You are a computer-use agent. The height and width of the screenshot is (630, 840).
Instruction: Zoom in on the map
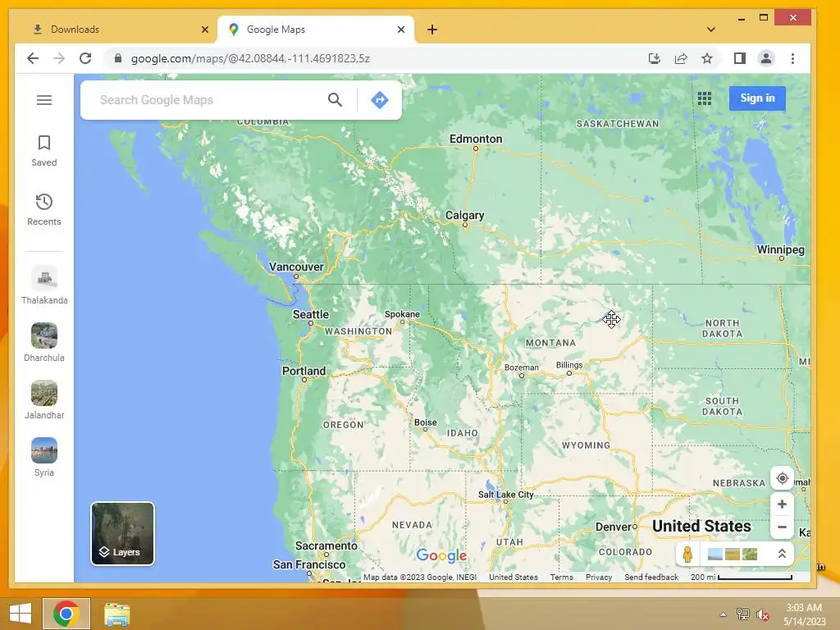[x=782, y=504]
